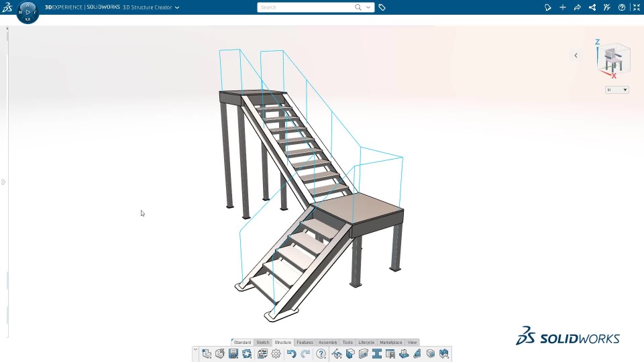Click the End Cap tool icon
This screenshot has width=644, height=362.
point(431,354)
